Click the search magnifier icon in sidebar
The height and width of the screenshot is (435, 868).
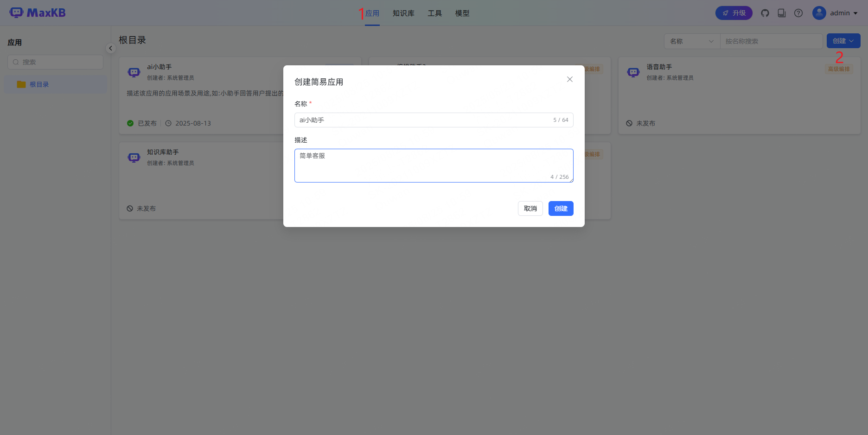(16, 62)
